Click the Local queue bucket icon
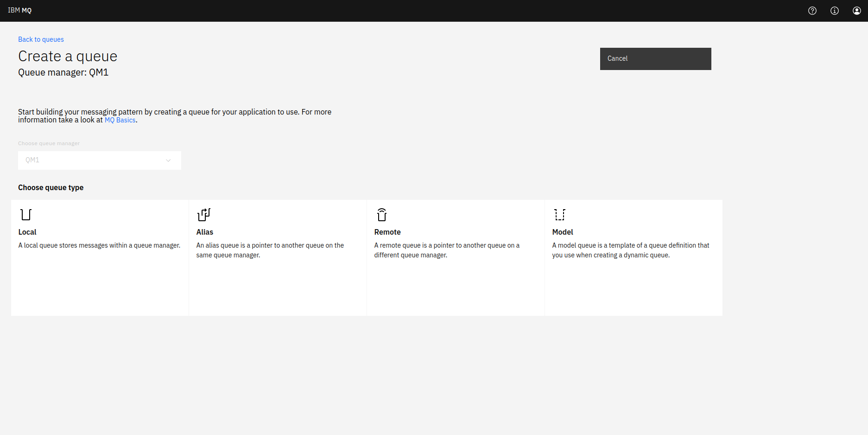This screenshot has height=435, width=868. (x=26, y=215)
